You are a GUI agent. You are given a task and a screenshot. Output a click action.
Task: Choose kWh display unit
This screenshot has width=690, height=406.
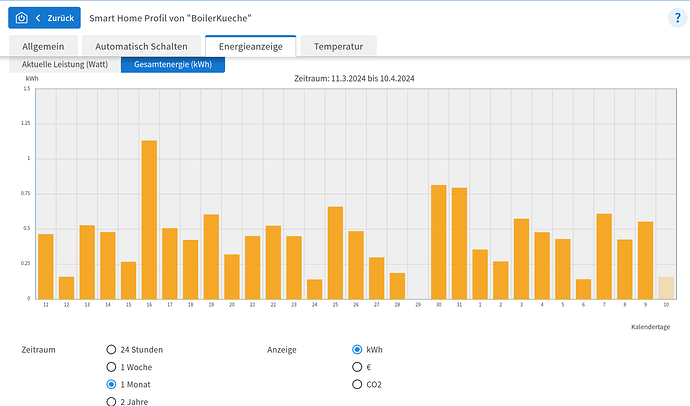[367, 350]
